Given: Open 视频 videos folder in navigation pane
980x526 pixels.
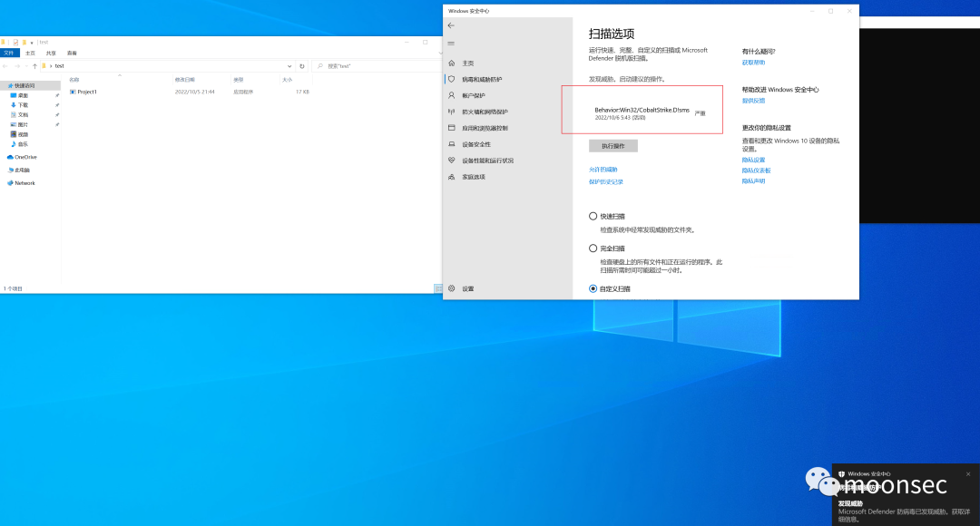Looking at the screenshot, I should click(23, 134).
